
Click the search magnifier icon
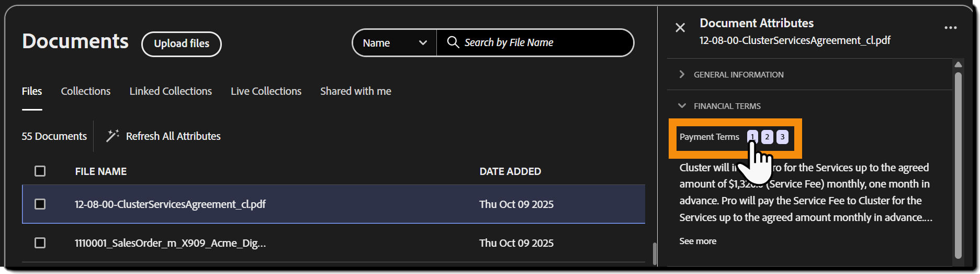point(453,42)
